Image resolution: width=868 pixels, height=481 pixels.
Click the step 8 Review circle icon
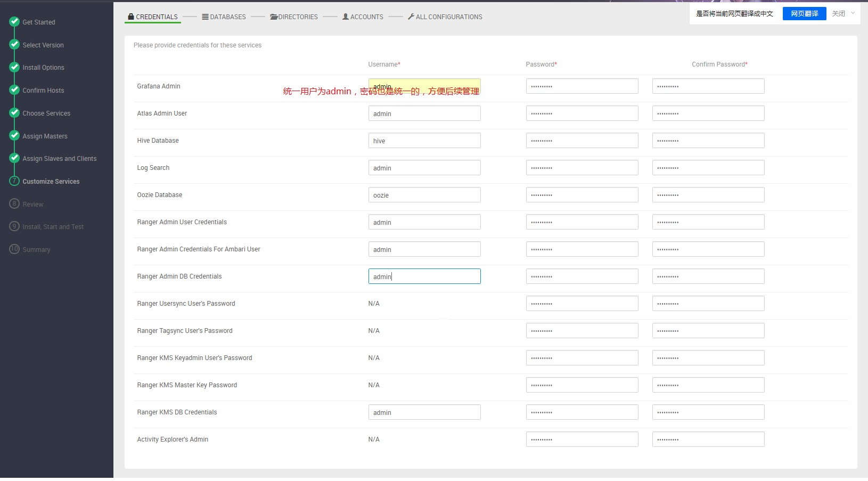[x=14, y=203]
